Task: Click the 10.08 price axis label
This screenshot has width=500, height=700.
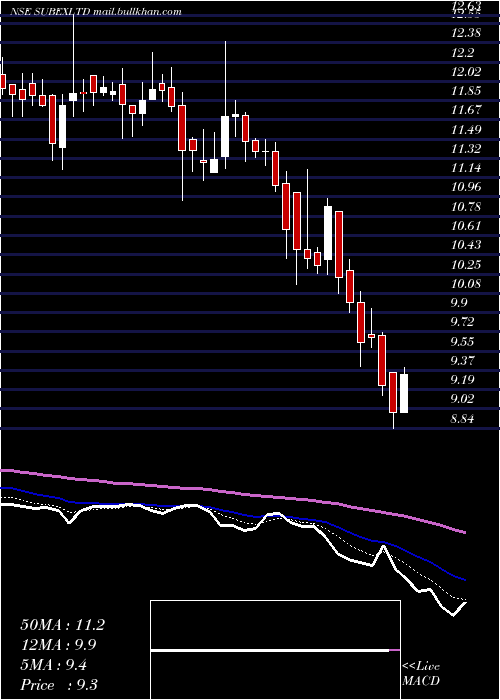Action: [466, 283]
